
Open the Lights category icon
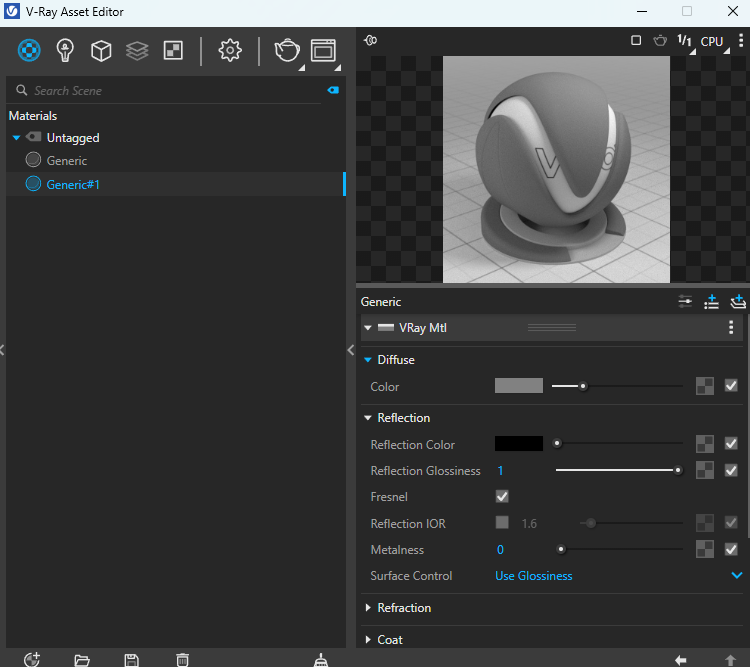[x=65, y=50]
